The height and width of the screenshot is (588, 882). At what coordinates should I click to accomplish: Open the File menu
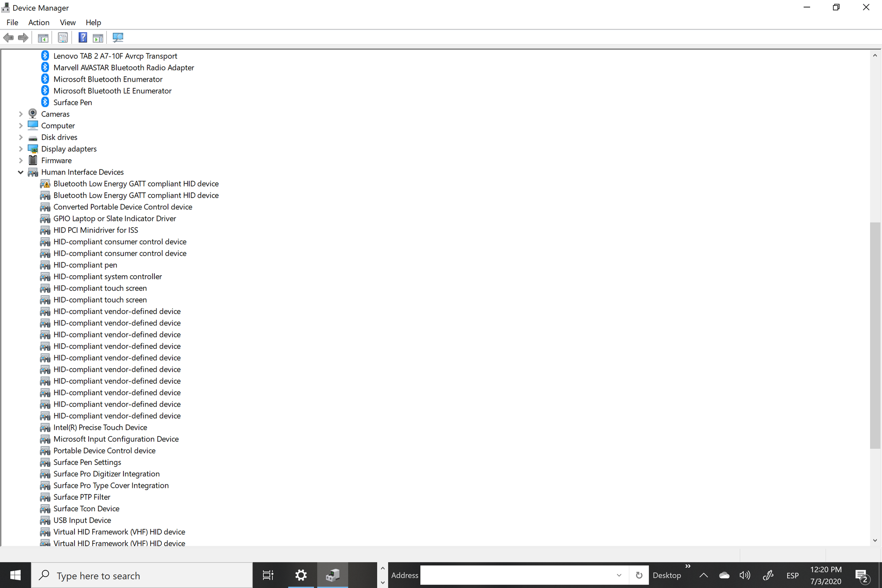coord(12,22)
